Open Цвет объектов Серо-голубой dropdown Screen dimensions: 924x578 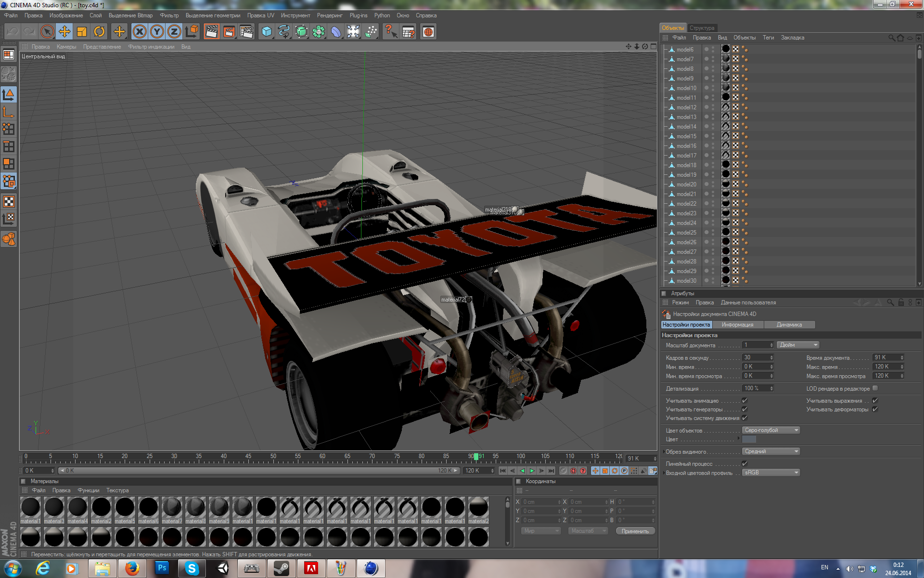tap(771, 430)
